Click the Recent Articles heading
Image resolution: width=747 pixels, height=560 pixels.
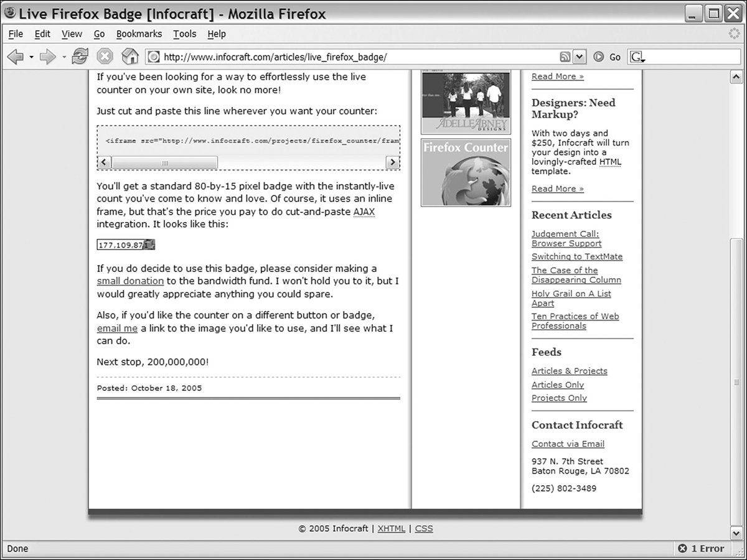coord(571,215)
